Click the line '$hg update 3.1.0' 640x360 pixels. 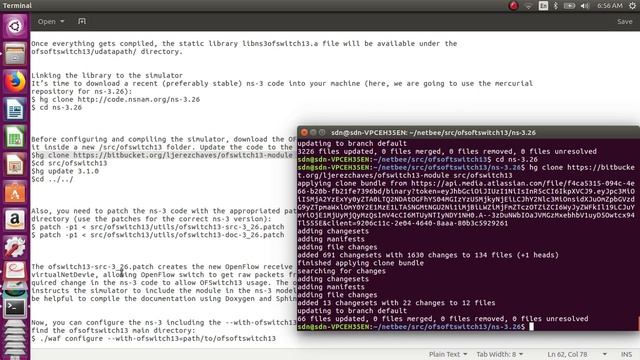65,171
